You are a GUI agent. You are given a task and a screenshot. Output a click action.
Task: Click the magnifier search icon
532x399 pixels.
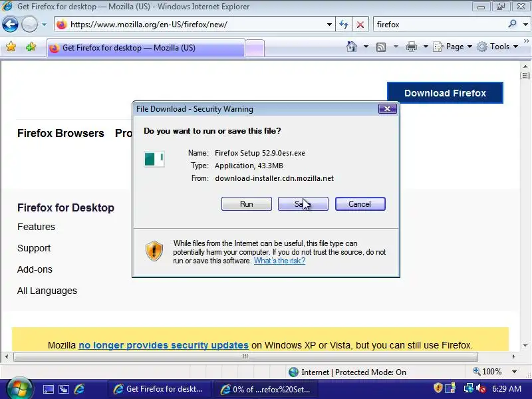(x=512, y=24)
